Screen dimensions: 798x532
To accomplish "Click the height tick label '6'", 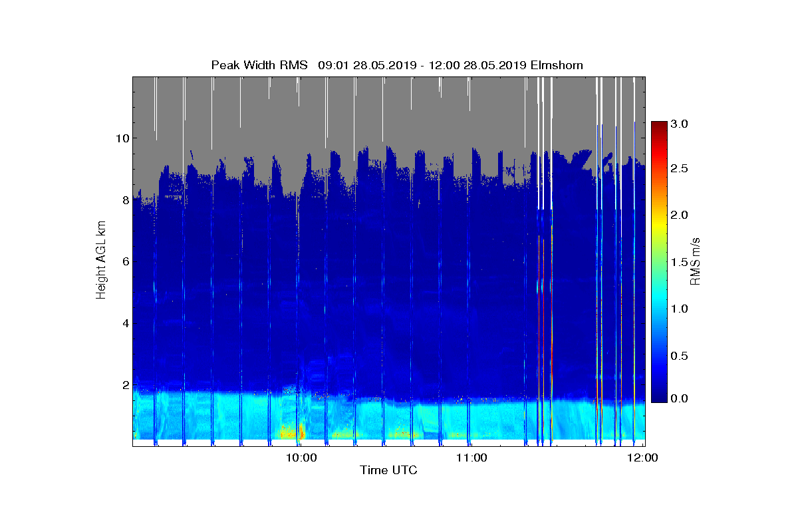I will (125, 262).
